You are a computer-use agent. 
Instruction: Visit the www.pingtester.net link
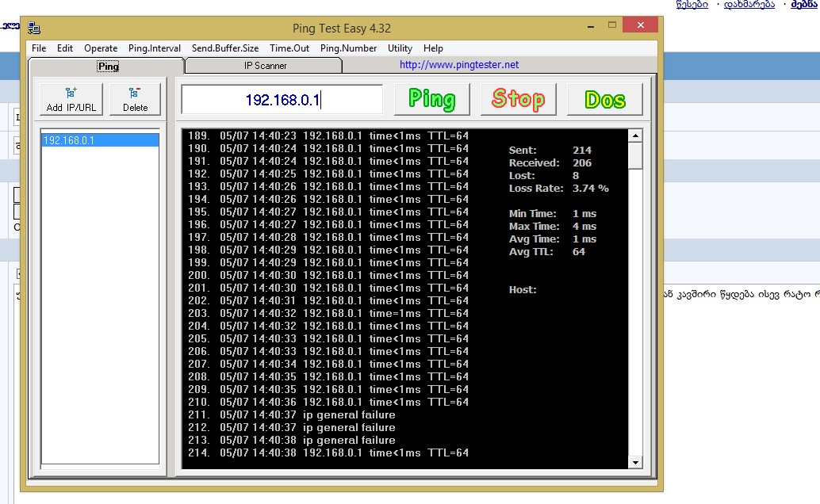coord(459,65)
